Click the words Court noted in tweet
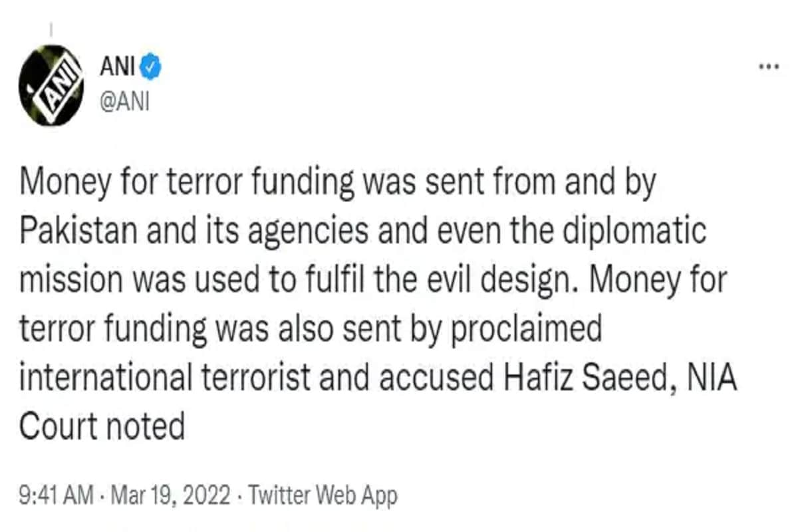The image size is (798, 532). [102, 426]
